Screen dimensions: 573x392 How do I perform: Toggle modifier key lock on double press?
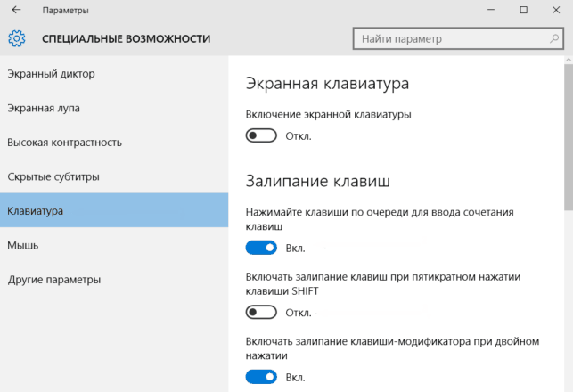[x=261, y=377]
